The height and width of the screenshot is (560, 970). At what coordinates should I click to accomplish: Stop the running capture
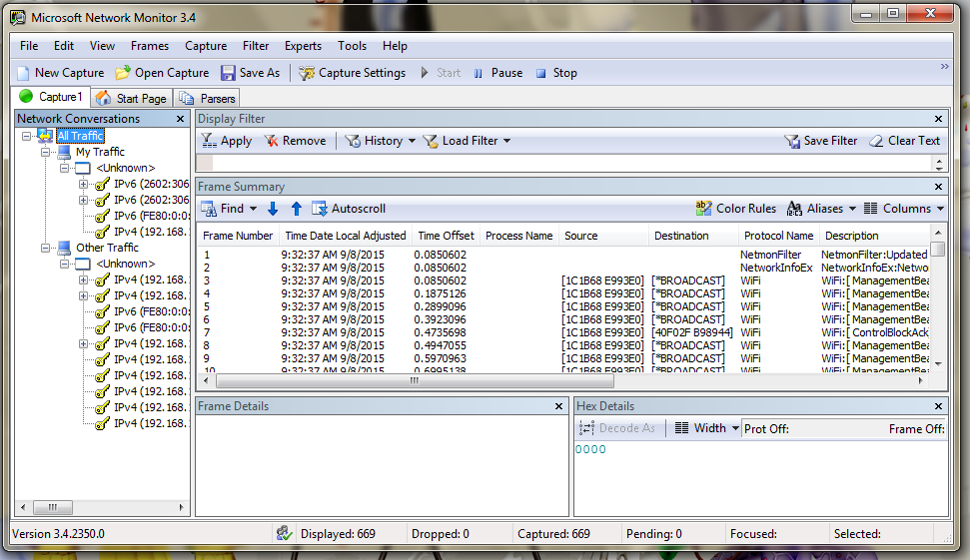pyautogui.click(x=556, y=73)
